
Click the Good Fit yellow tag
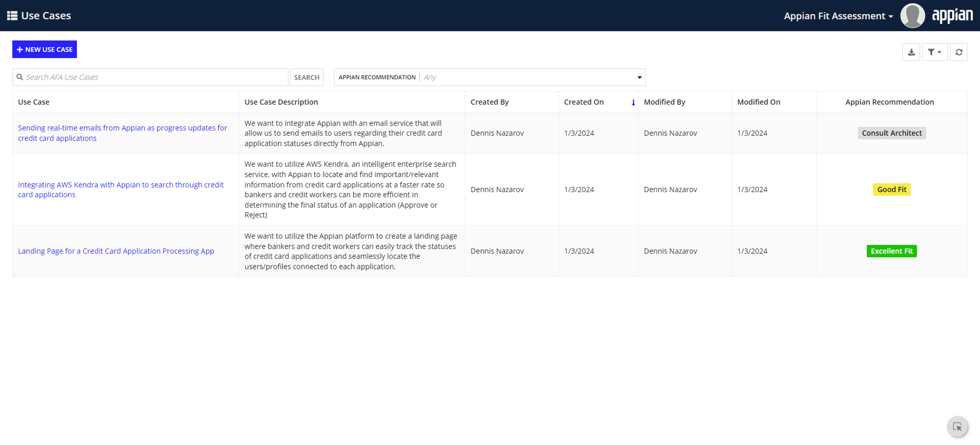(x=891, y=190)
